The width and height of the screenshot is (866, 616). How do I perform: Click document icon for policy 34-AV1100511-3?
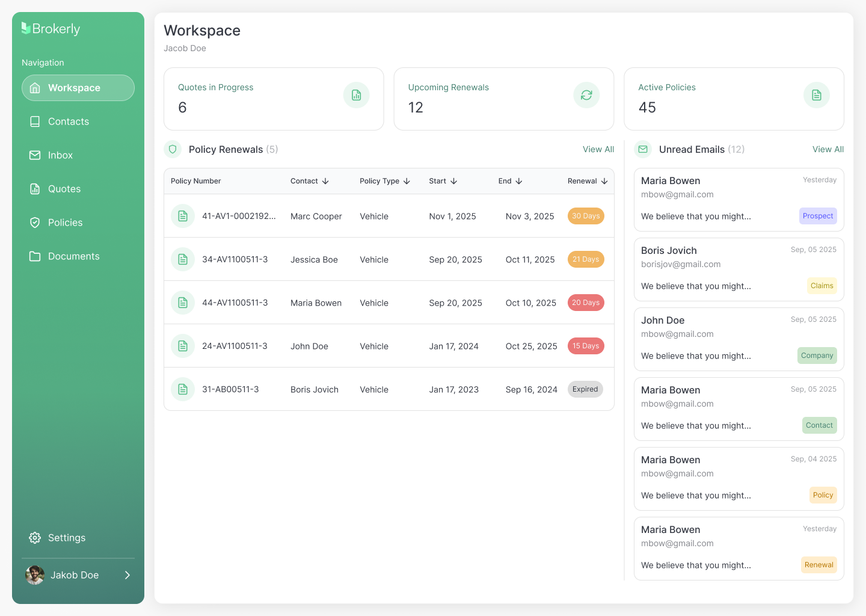pyautogui.click(x=183, y=259)
